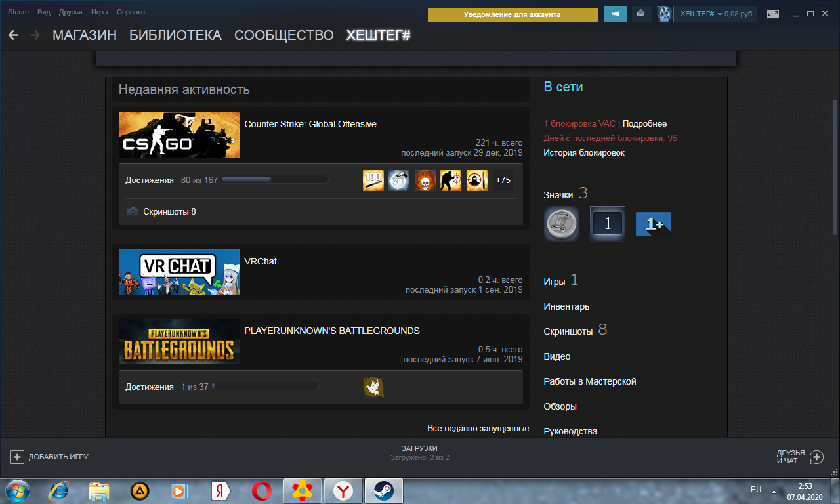Open the ХЕШТЕГ# profile tab
This screenshot has width=840, height=504.
click(379, 35)
